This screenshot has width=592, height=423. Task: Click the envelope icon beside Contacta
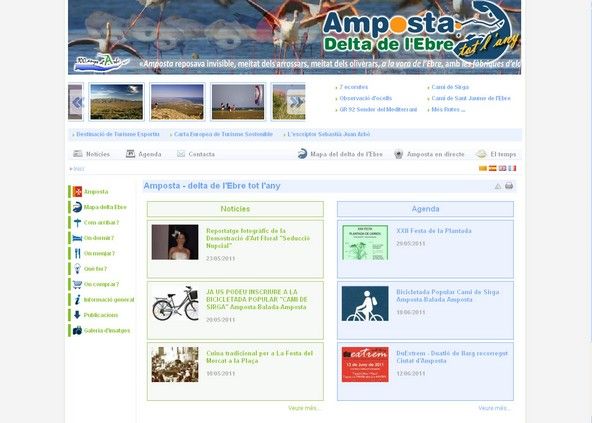tap(181, 154)
